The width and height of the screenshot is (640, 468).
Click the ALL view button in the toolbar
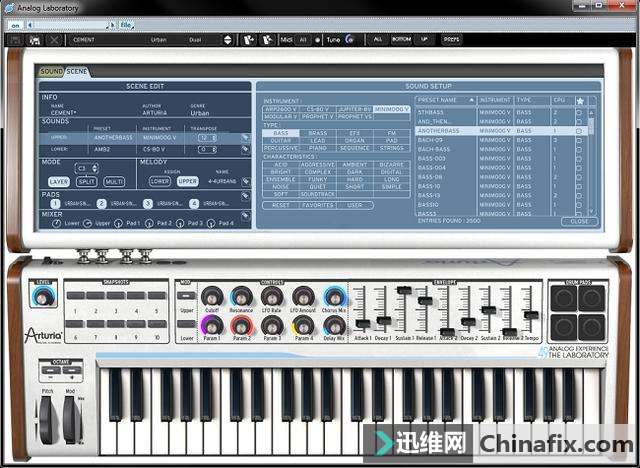378,40
